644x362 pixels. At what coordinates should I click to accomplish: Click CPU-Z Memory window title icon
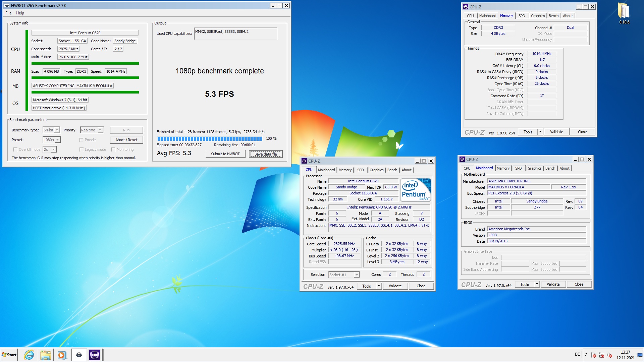(466, 7)
